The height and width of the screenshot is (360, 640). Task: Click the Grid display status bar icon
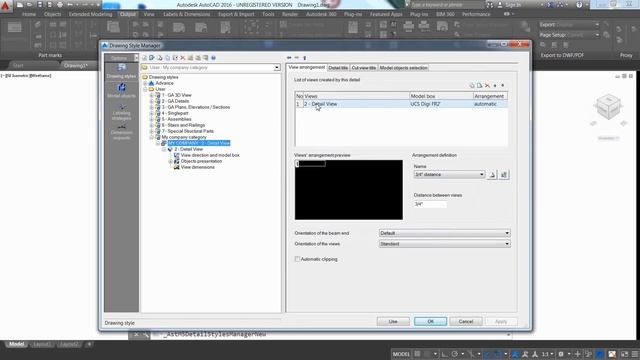417,354
